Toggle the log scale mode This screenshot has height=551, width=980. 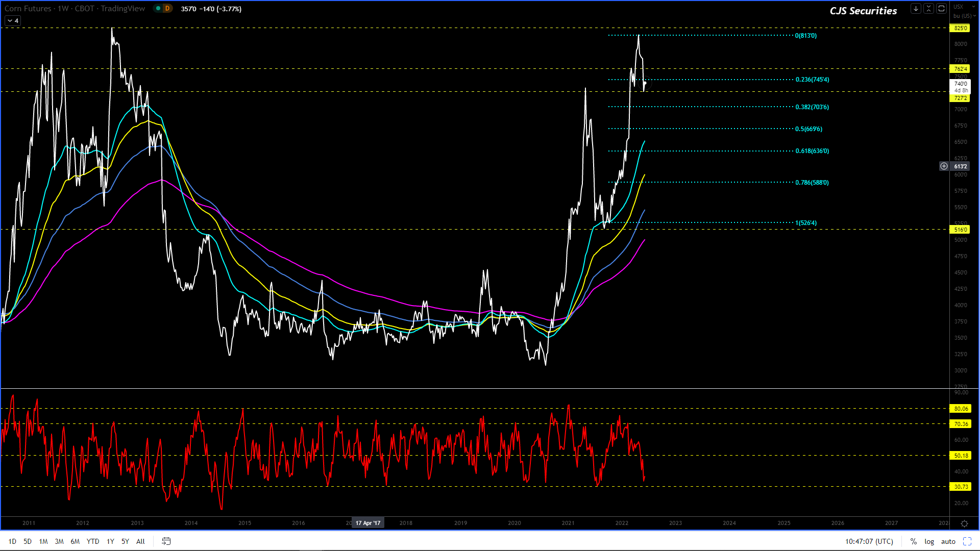coord(929,541)
